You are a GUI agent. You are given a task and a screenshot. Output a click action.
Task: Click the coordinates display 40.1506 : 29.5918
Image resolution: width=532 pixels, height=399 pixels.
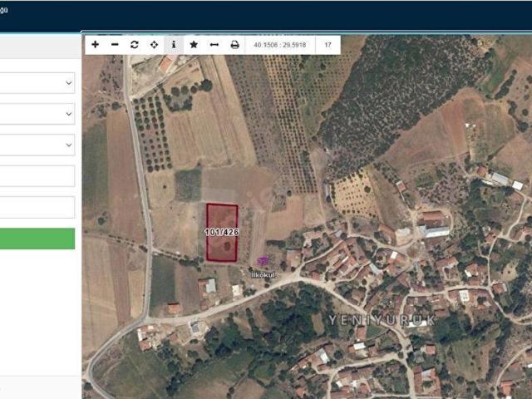(x=280, y=44)
